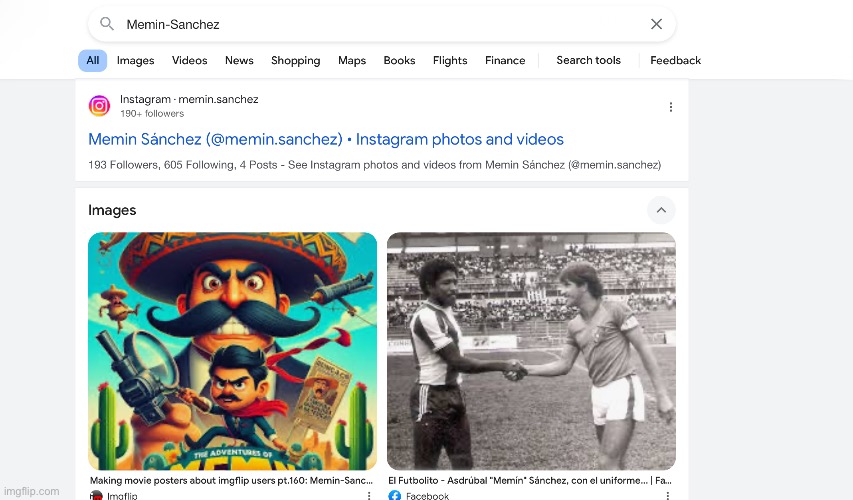Click the Instagram logo icon

click(x=99, y=106)
